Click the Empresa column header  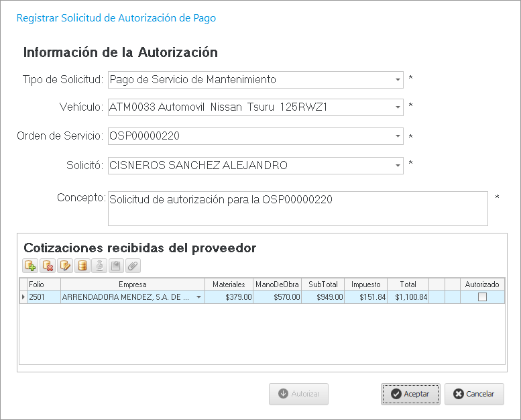coord(133,284)
